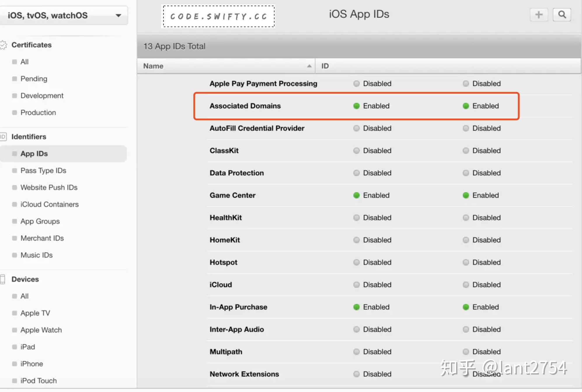Screen dimensions: 582x392
Task: Click the Devices section phone icon
Action: click(3, 279)
